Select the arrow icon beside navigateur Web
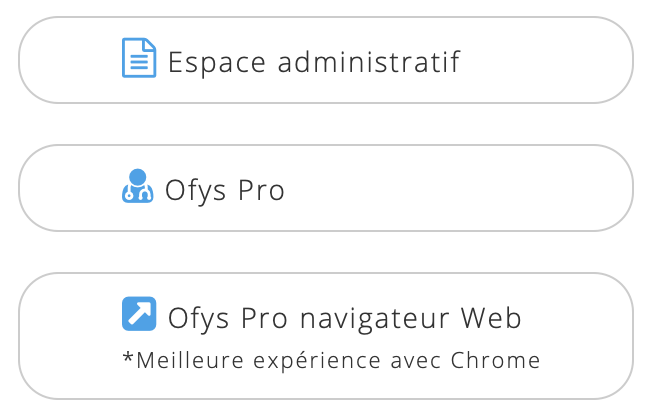 point(139,314)
